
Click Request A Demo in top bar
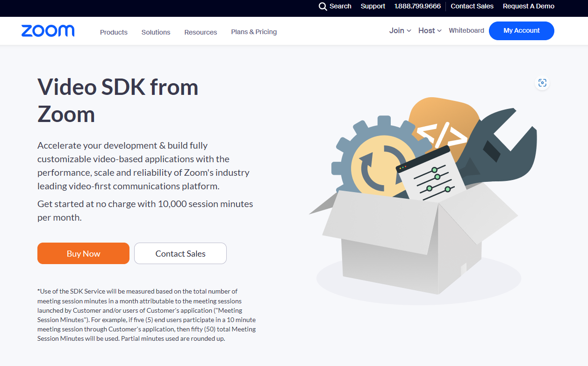click(529, 6)
